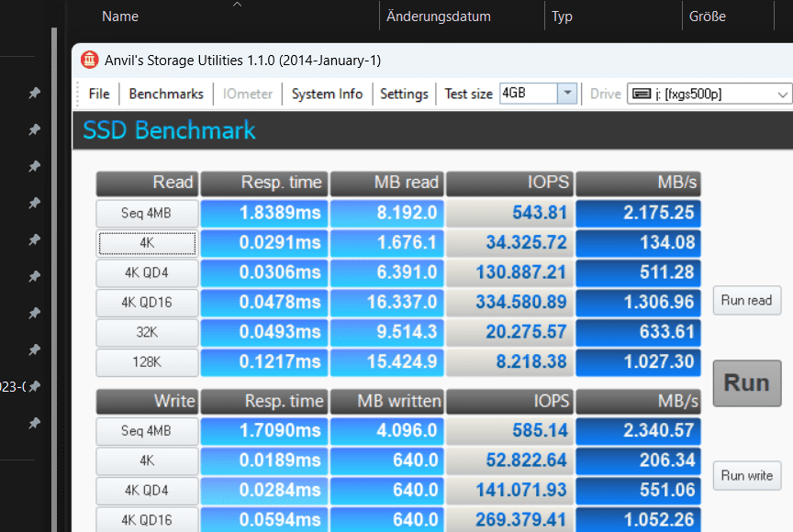
Task: Sort by Änderungsdatum column in Explorer
Action: [438, 17]
